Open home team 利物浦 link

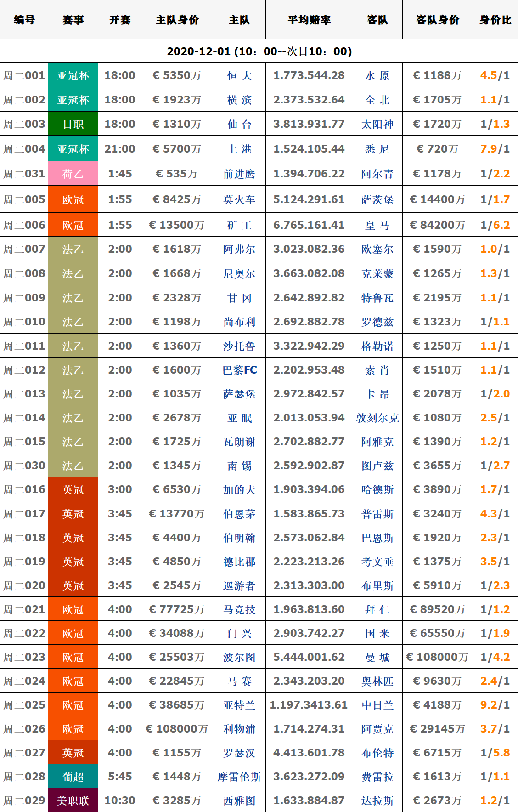[x=239, y=729]
